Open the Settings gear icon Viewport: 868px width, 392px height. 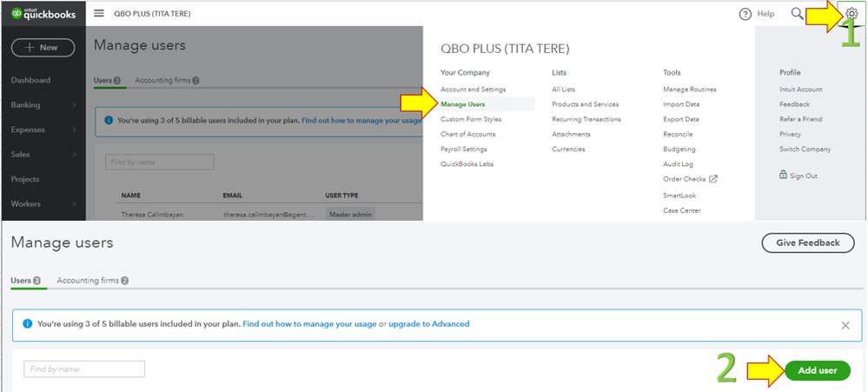pyautogui.click(x=851, y=14)
